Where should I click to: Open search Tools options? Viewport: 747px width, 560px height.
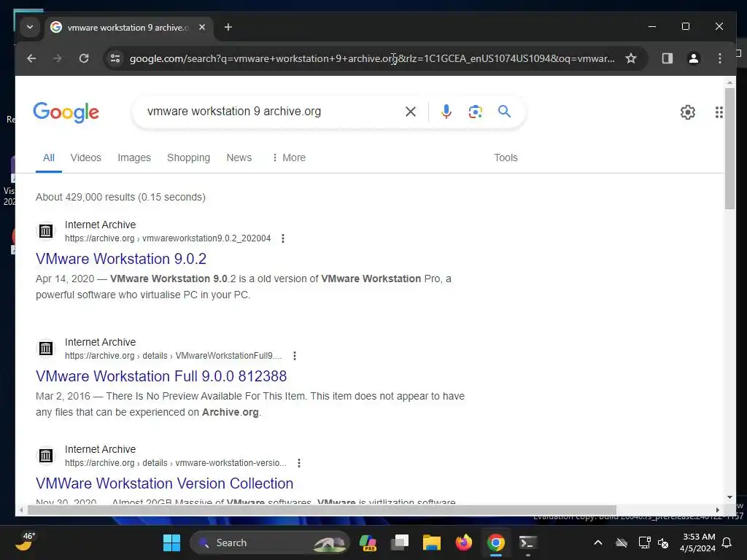coord(506,157)
